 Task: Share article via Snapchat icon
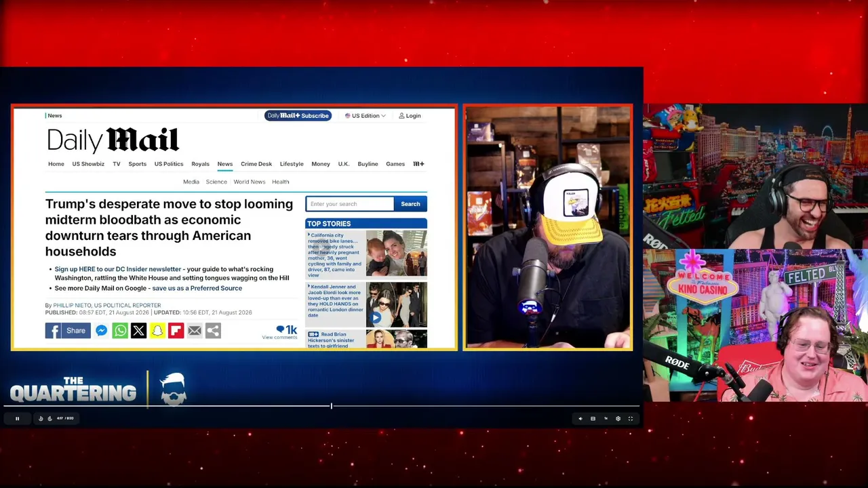click(x=157, y=331)
